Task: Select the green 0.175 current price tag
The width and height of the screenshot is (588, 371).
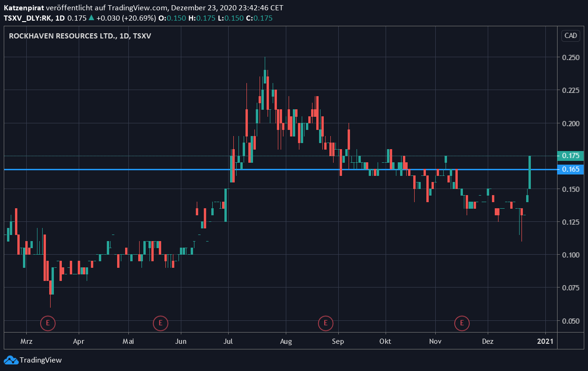Action: tap(570, 156)
